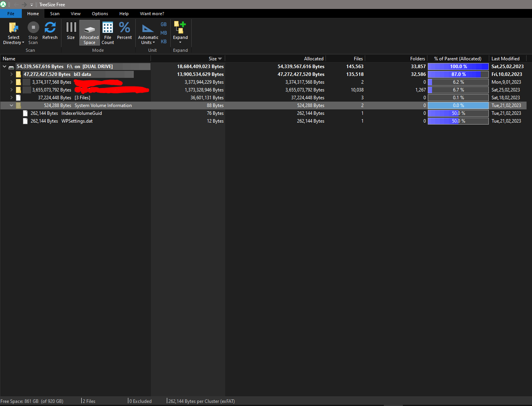
Task: Stop the running scan
Action: tap(33, 33)
